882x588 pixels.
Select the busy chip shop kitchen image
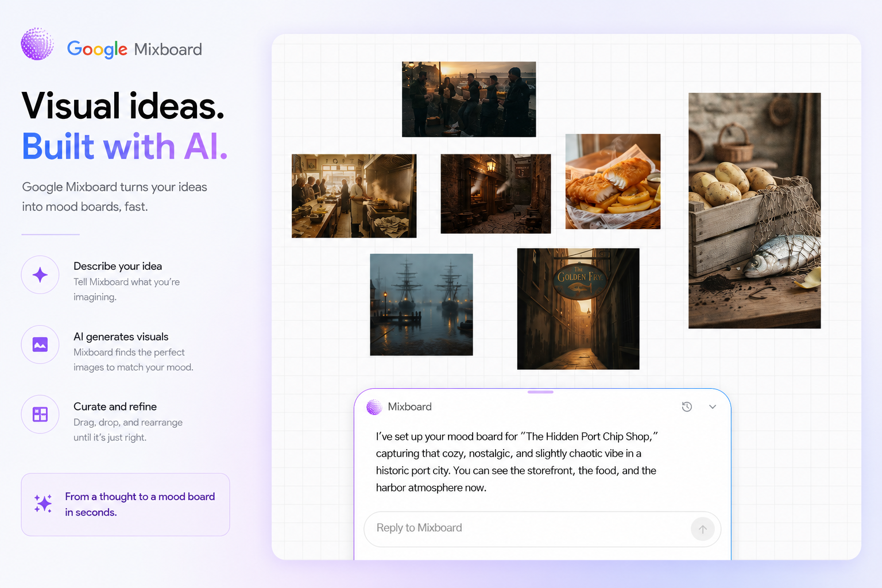click(x=354, y=196)
